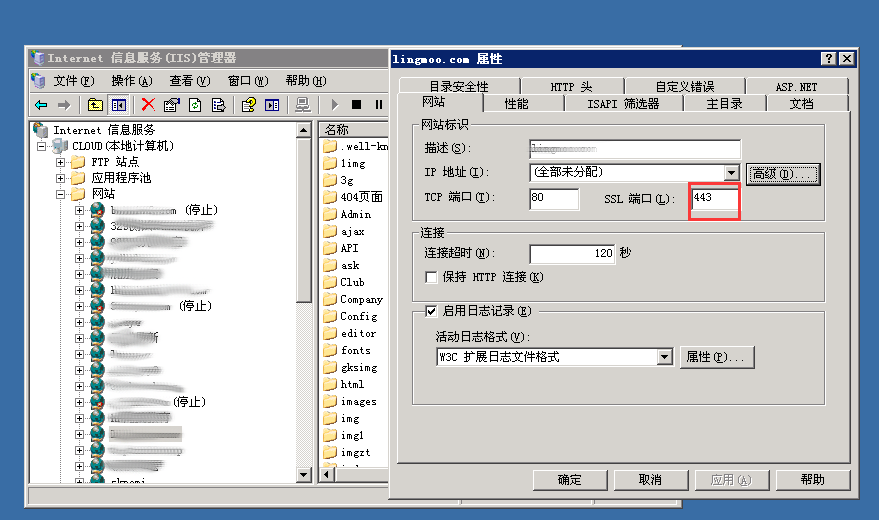The height and width of the screenshot is (520, 879).
Task: Open the 活动日志格式 W3C dropdown
Action: [665, 357]
